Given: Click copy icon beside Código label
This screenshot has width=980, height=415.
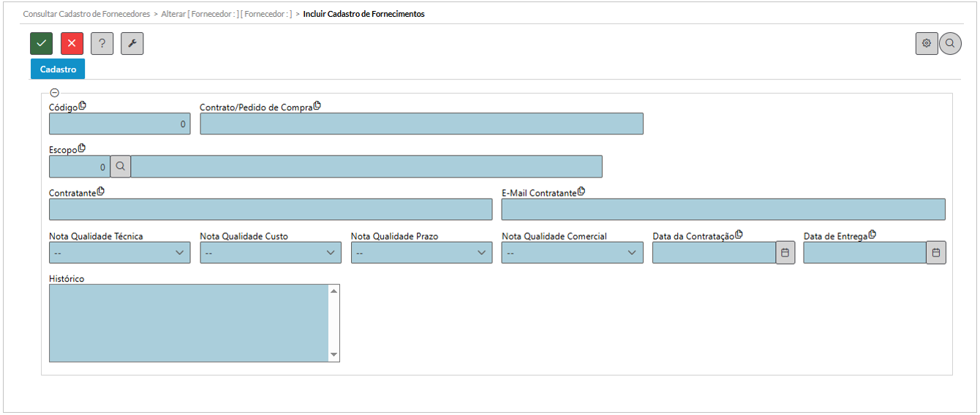Looking at the screenshot, I should pyautogui.click(x=83, y=106).
